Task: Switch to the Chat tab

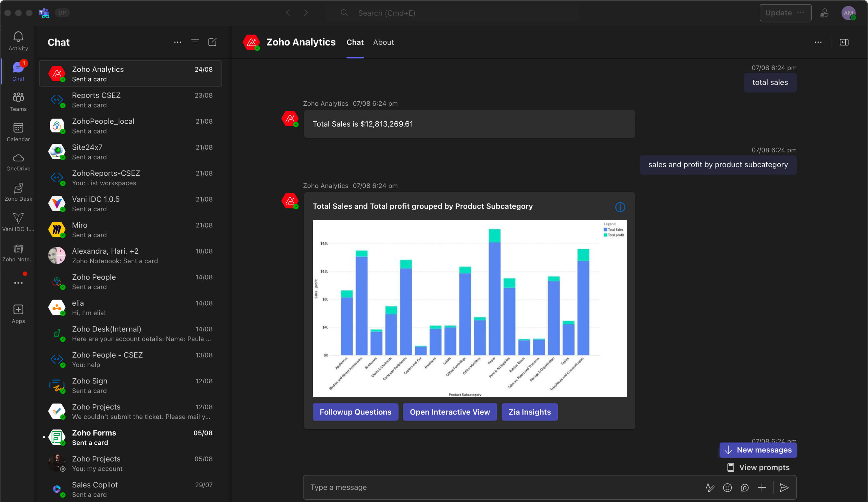Action: pos(355,42)
